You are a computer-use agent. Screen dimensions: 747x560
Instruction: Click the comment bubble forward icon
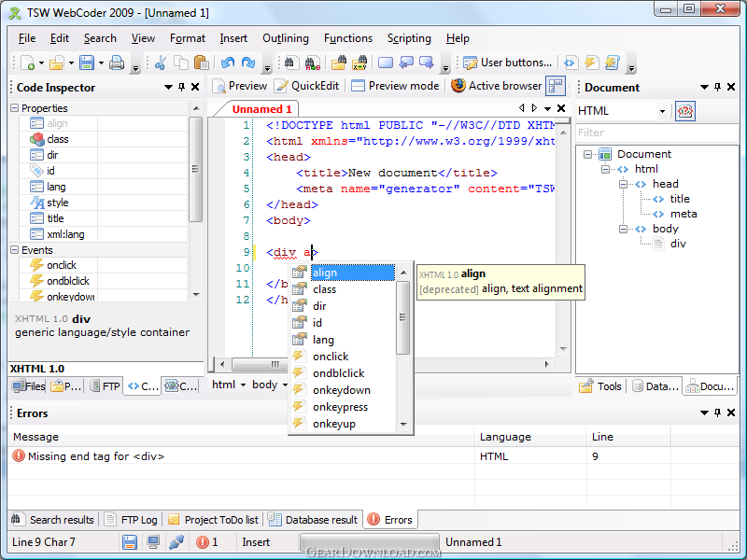point(427,63)
